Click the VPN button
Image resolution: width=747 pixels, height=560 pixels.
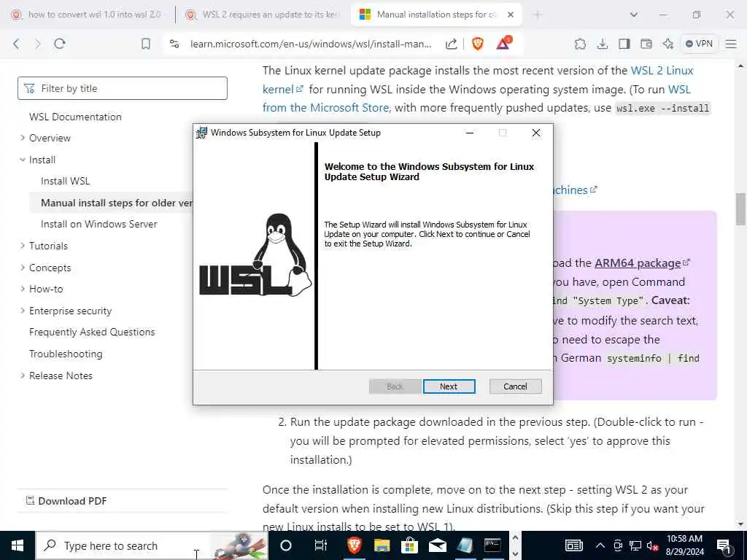pos(699,44)
